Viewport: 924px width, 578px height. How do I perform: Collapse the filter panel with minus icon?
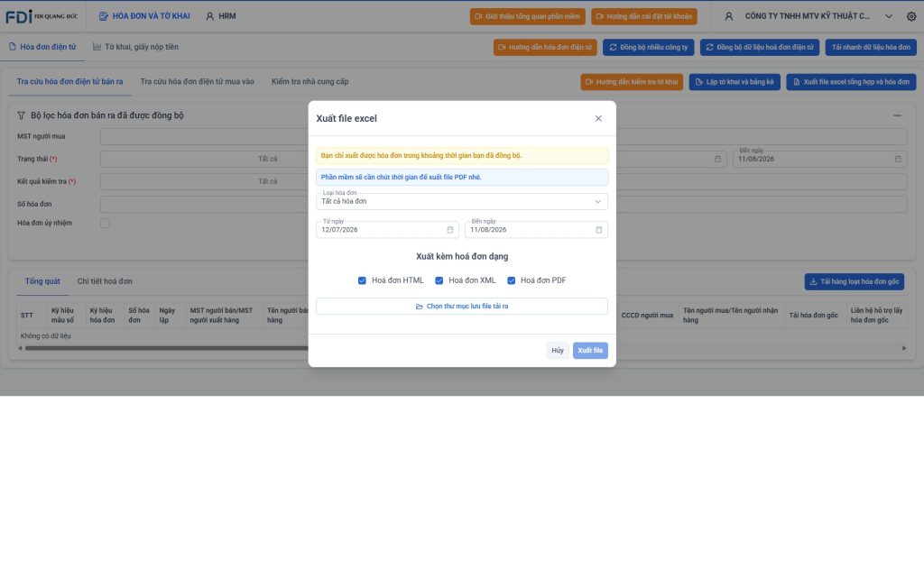(x=897, y=115)
